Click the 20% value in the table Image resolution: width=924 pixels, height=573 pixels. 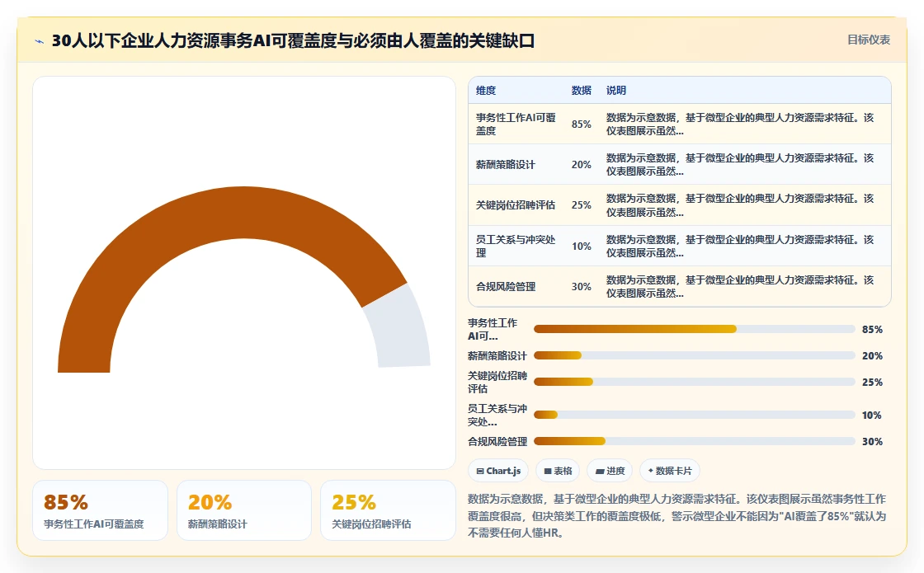point(581,165)
